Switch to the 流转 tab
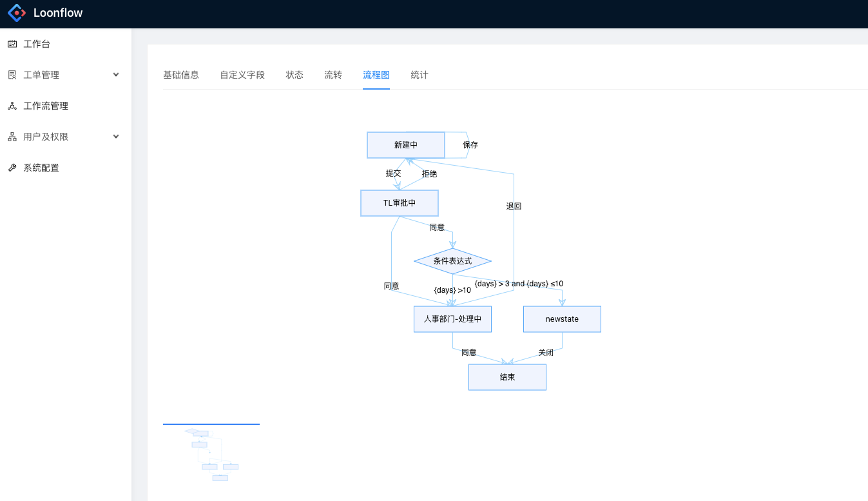 (333, 75)
